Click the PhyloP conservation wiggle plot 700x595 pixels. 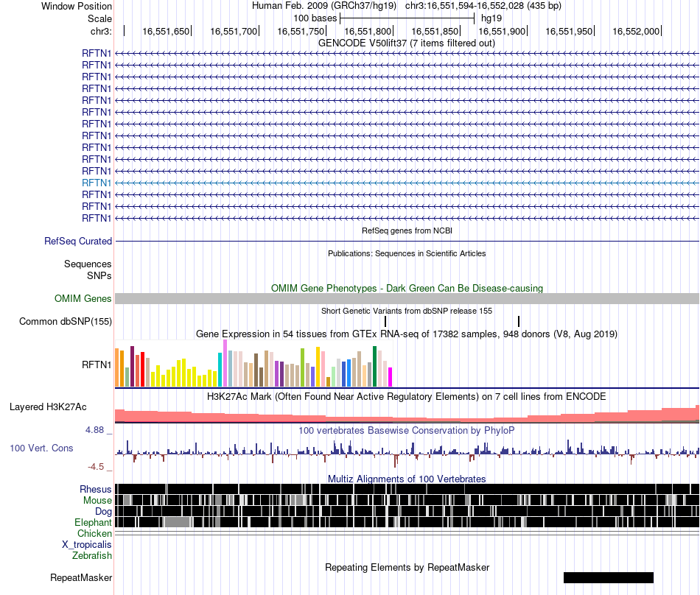407,452
